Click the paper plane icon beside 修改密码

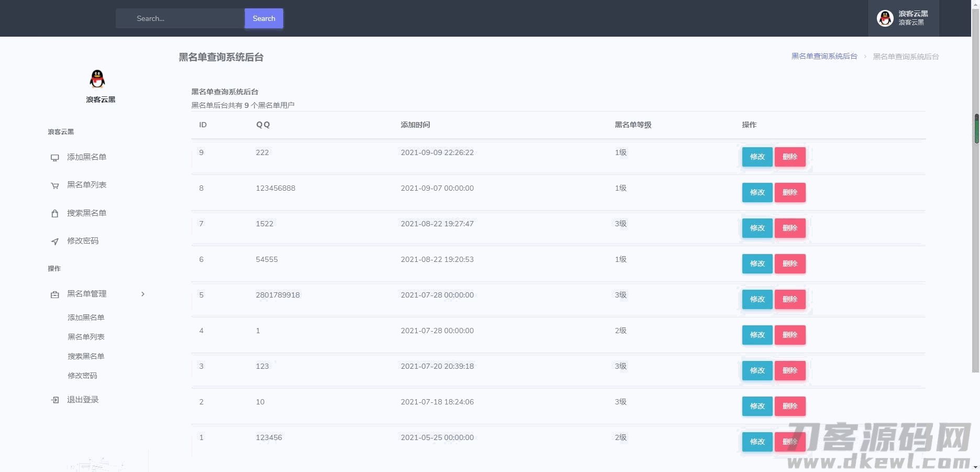(54, 242)
